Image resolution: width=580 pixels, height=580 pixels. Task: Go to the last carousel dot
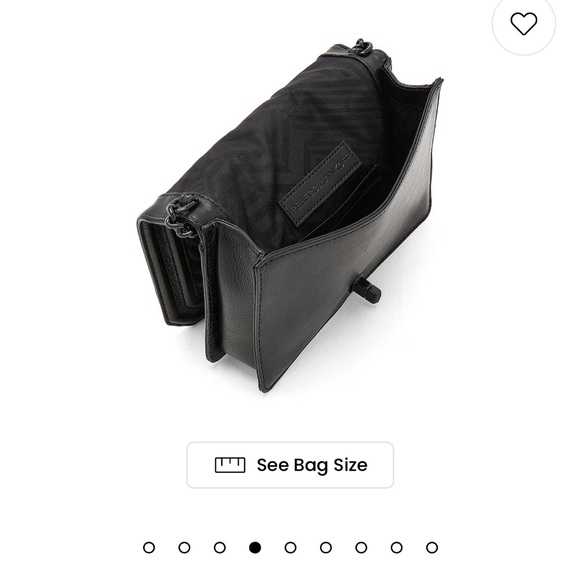tap(432, 547)
